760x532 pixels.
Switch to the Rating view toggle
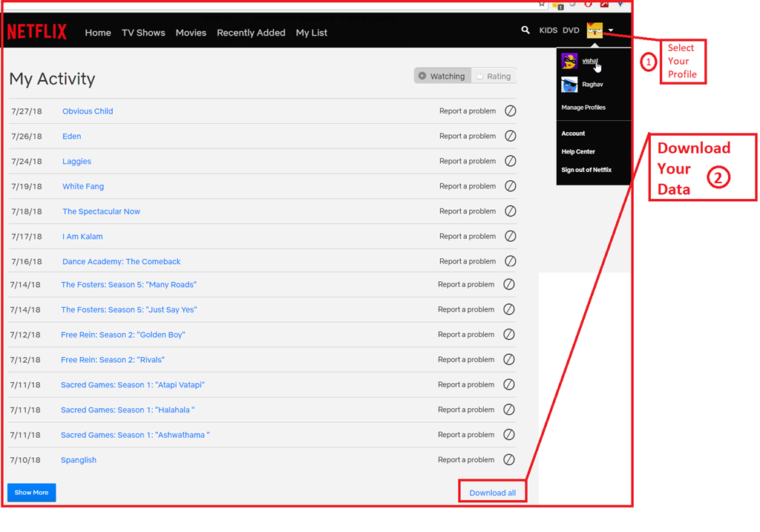pos(494,76)
